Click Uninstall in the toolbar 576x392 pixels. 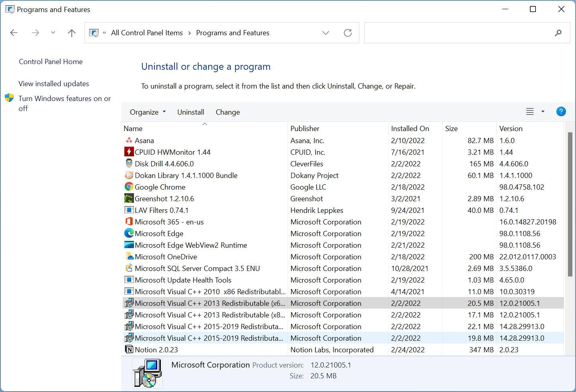[x=191, y=112]
